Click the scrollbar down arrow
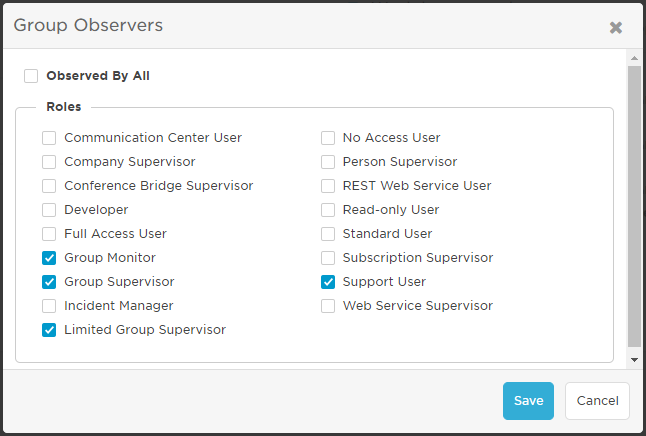The image size is (646, 436). (x=634, y=360)
